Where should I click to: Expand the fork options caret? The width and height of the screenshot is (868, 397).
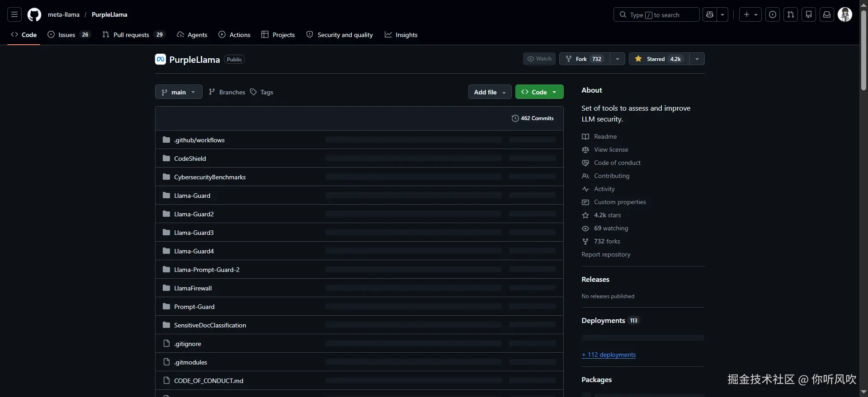618,59
